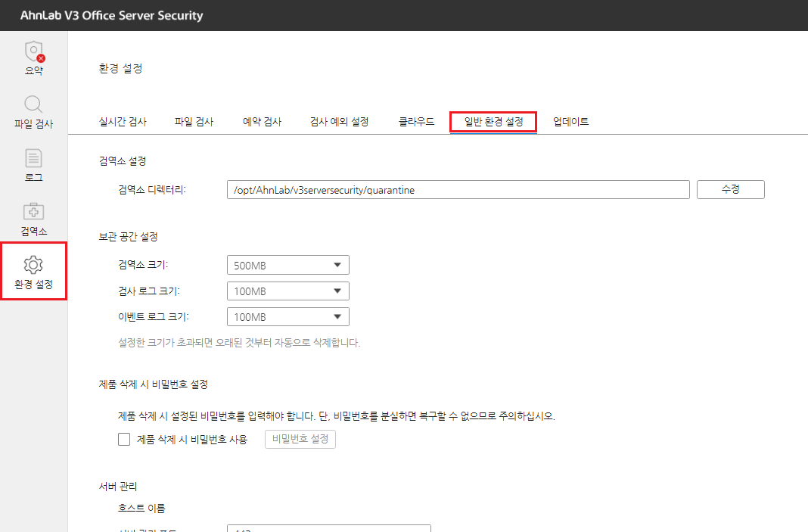Viewport: 808px width, 532px height.
Task: Expand the 이벤트 로그 크기 dropdown
Action: [x=288, y=316]
